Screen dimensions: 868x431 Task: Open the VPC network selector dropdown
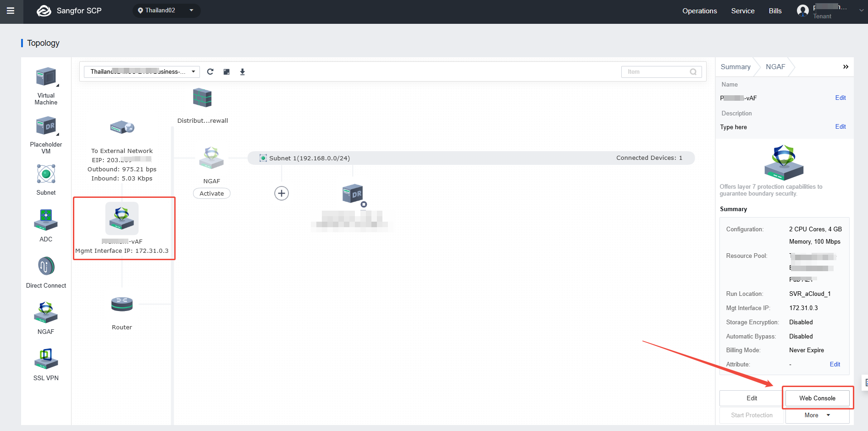click(142, 72)
